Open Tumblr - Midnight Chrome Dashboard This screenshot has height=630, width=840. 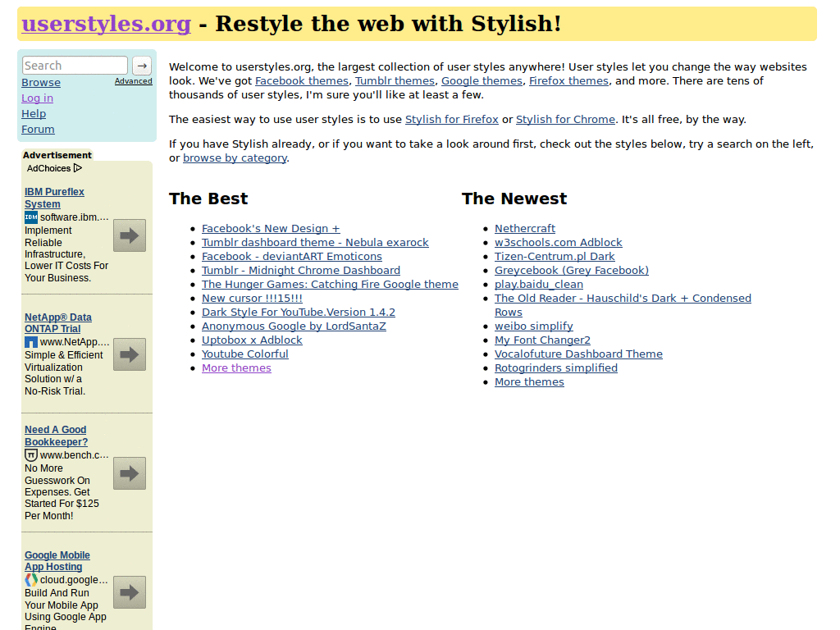(301, 271)
